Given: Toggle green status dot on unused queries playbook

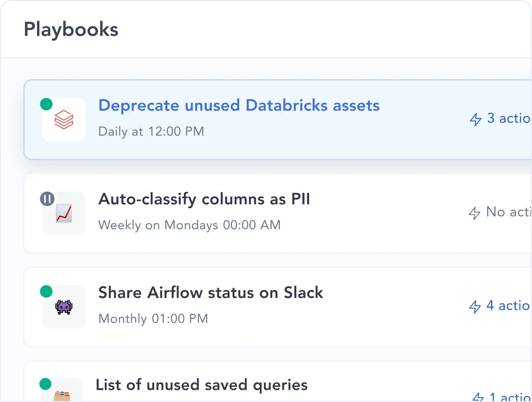Looking at the screenshot, I should tap(45, 384).
